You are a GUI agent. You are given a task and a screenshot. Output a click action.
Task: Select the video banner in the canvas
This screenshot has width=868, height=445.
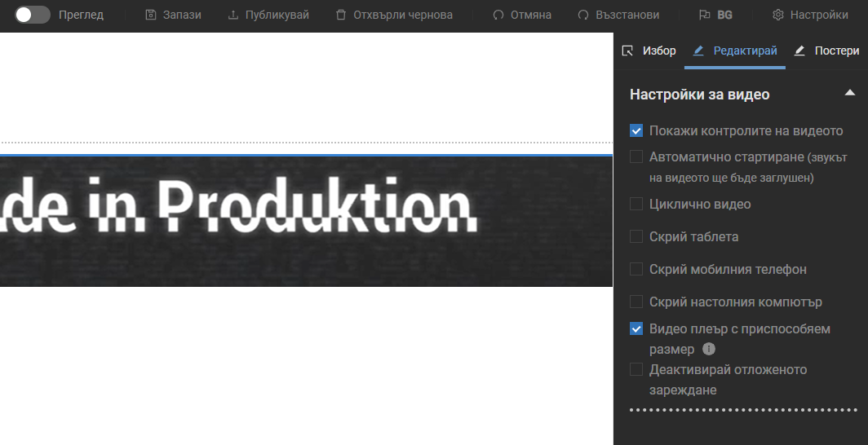point(306,220)
